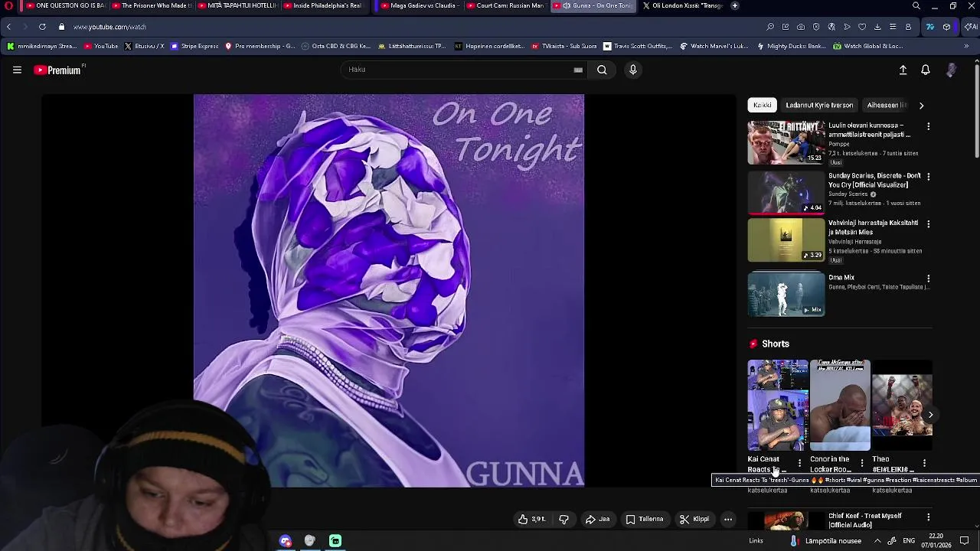Select the Kaikki filter chip
Viewport: 980px width, 551px height.
pos(762,105)
